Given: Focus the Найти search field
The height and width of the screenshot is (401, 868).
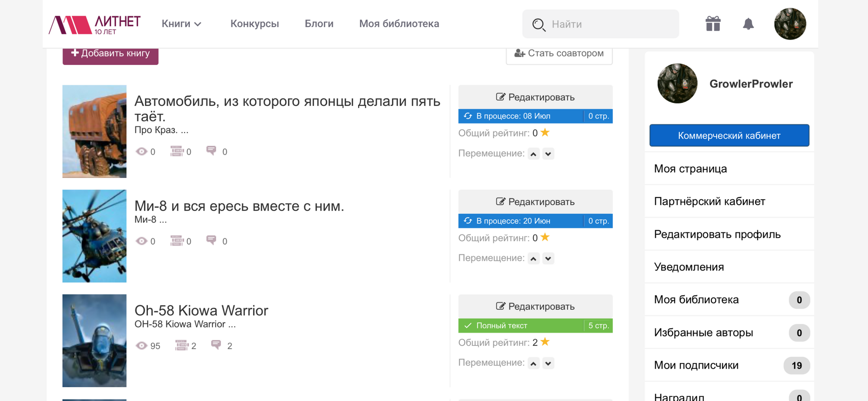Looking at the screenshot, I should (601, 24).
